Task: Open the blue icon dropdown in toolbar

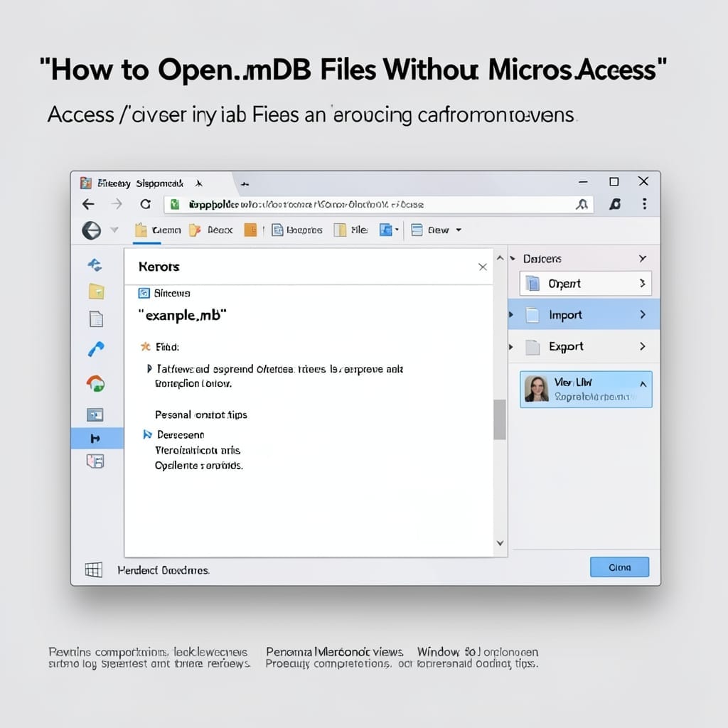Action: [389, 230]
